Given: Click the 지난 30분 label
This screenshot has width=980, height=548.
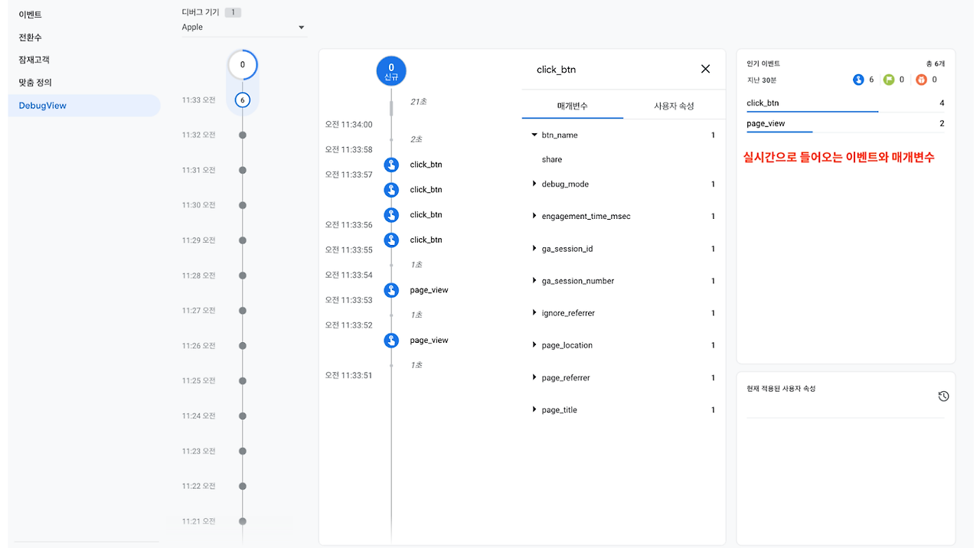Looking at the screenshot, I should pos(761,80).
